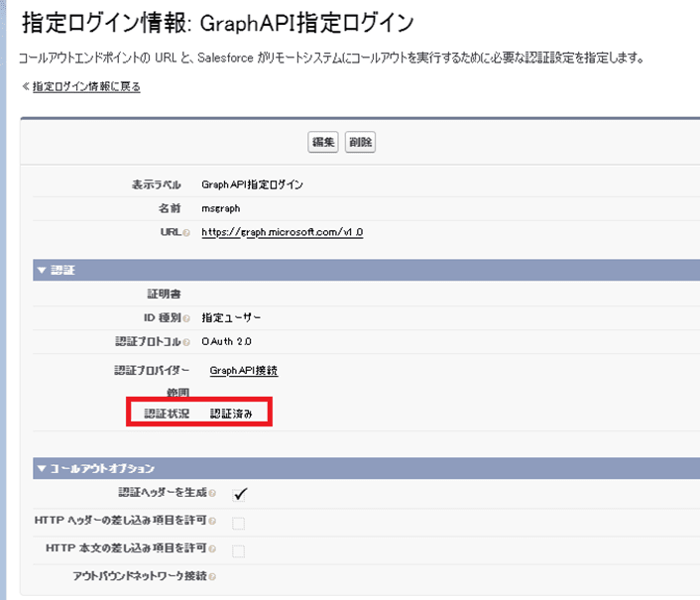Click the 削除 (Delete) button
The height and width of the screenshot is (600, 700).
click(x=360, y=142)
